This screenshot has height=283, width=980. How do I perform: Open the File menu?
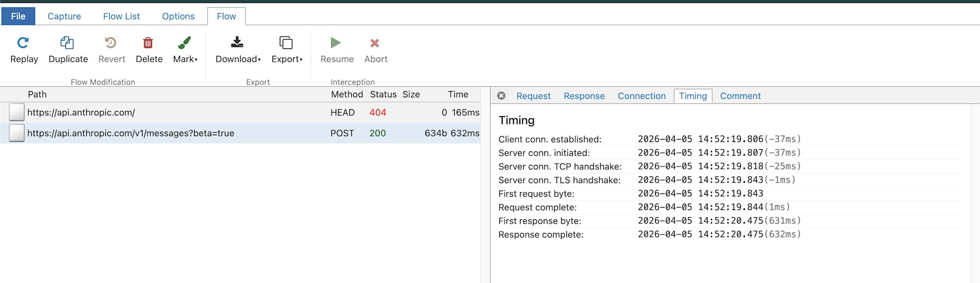tap(18, 16)
